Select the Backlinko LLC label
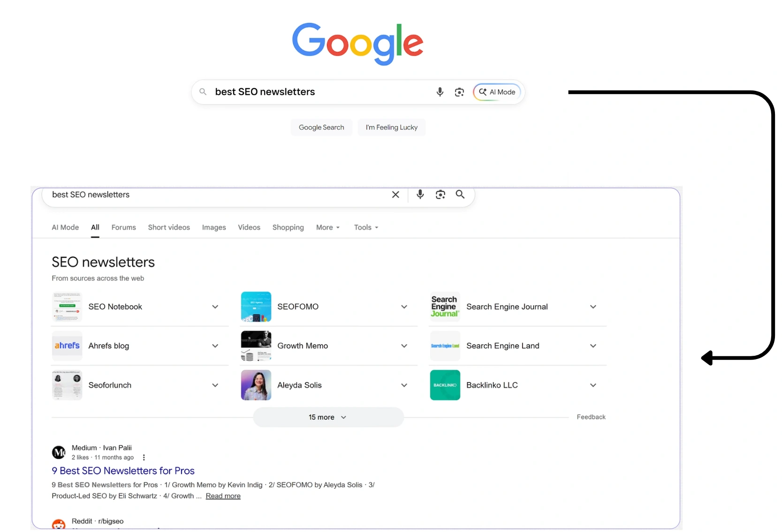782x532 pixels. [492, 385]
